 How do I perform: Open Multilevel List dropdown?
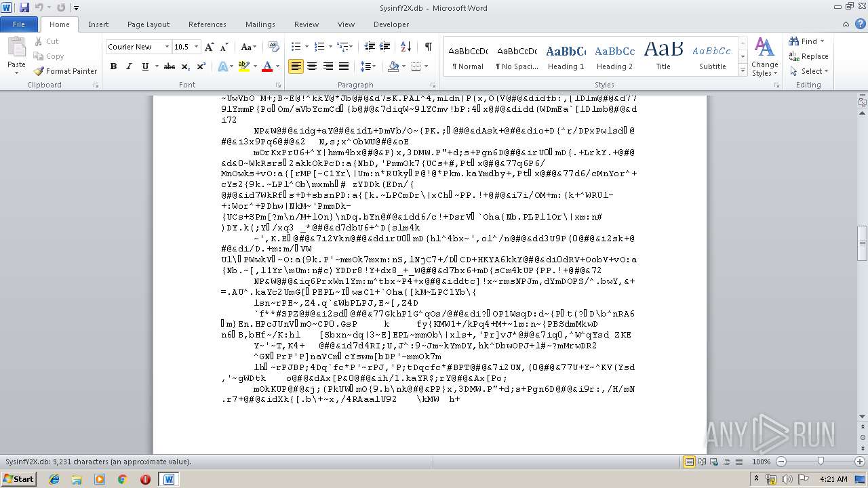[x=350, y=47]
